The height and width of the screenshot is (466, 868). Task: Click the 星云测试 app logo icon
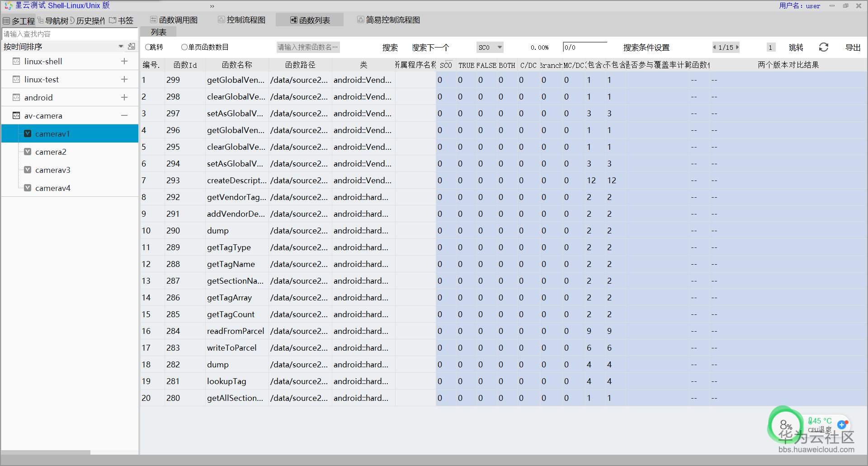8,5
